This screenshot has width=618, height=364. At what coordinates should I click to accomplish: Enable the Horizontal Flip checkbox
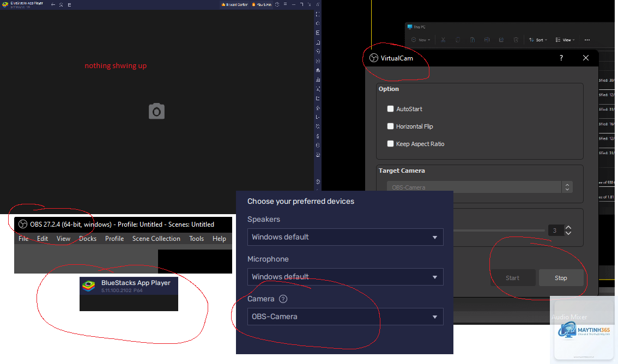click(390, 126)
